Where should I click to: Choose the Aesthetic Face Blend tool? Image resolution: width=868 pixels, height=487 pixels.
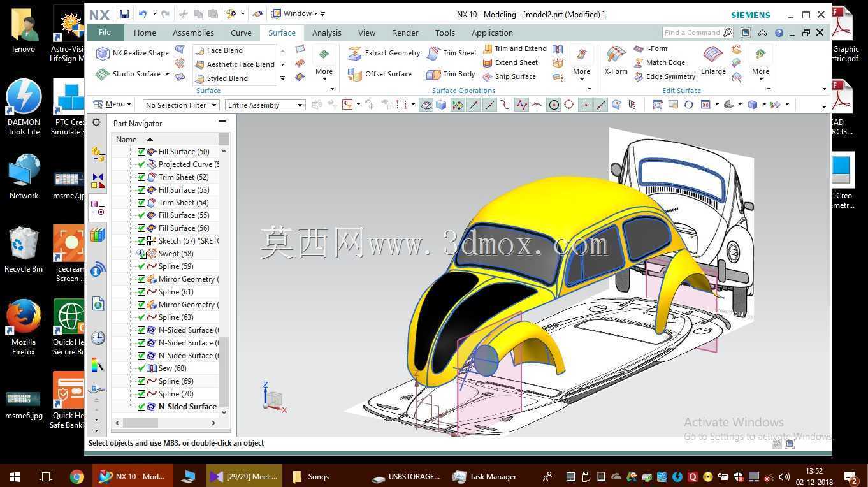[235, 64]
